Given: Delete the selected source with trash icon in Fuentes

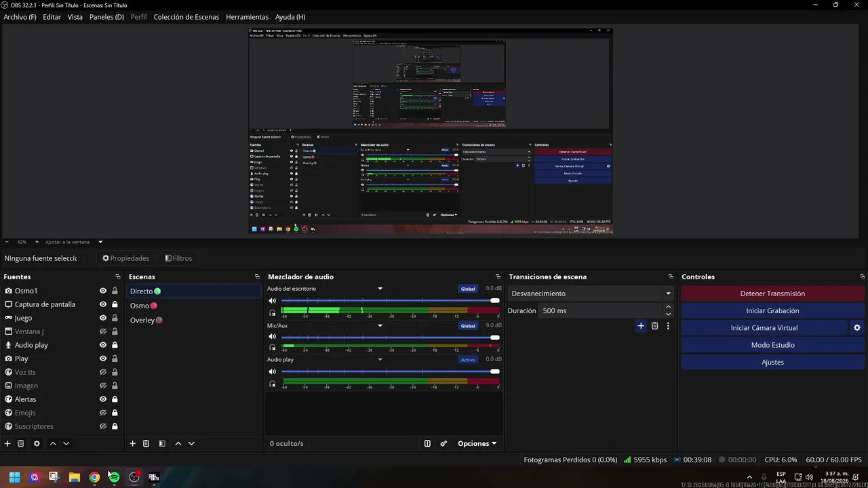Looking at the screenshot, I should pyautogui.click(x=21, y=443).
